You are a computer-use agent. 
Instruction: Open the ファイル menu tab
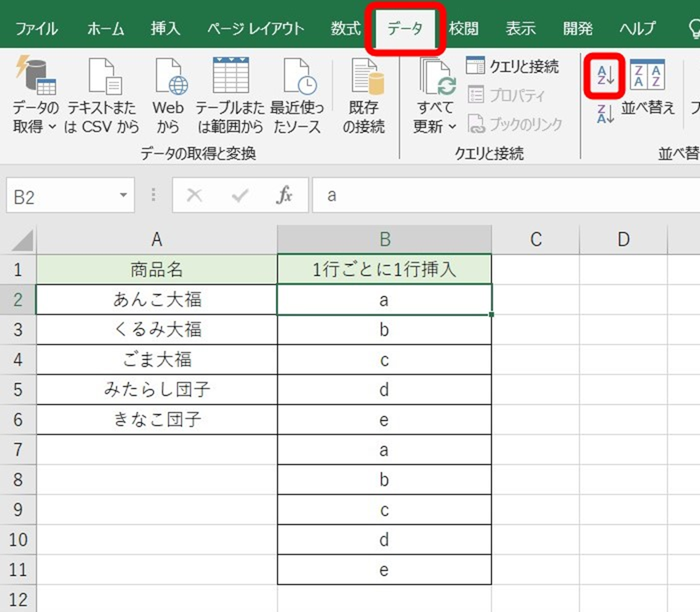coord(37,30)
